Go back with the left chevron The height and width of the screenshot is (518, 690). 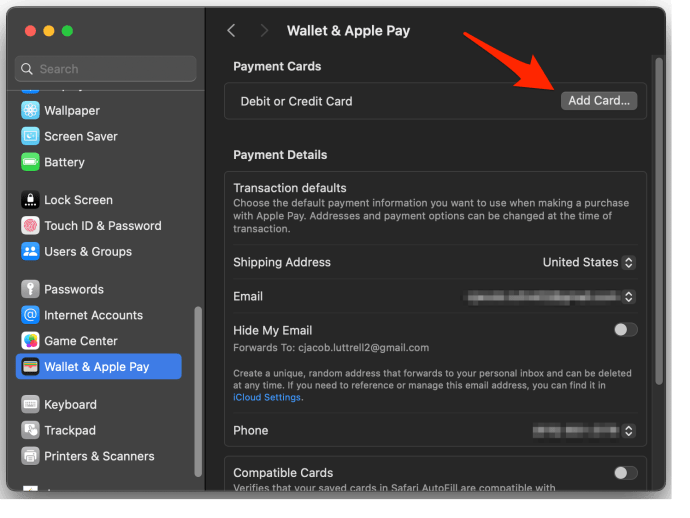click(231, 31)
